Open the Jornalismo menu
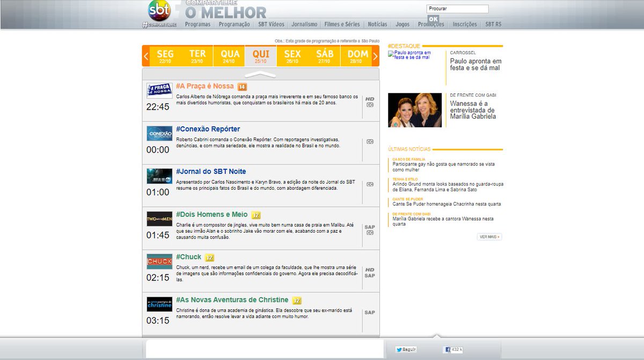Viewport: 644px width, 360px height. tap(304, 24)
